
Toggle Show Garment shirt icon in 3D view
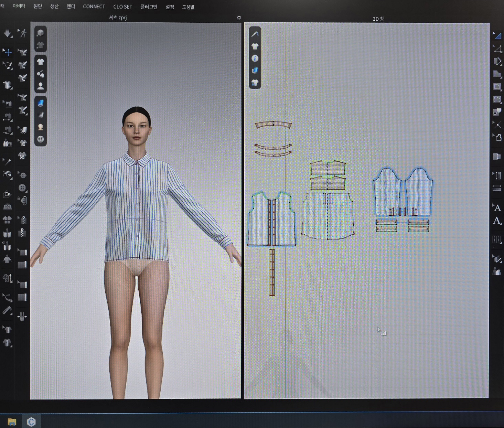coord(41,62)
